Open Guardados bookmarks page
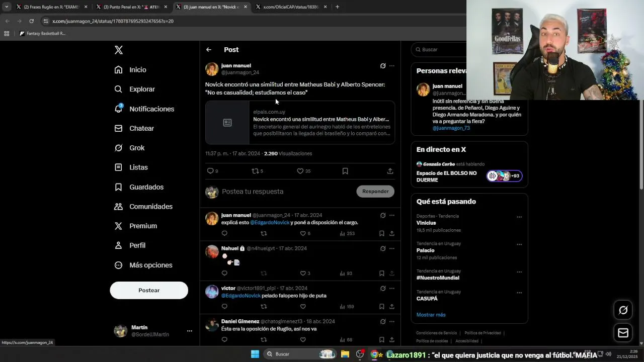 pyautogui.click(x=139, y=187)
